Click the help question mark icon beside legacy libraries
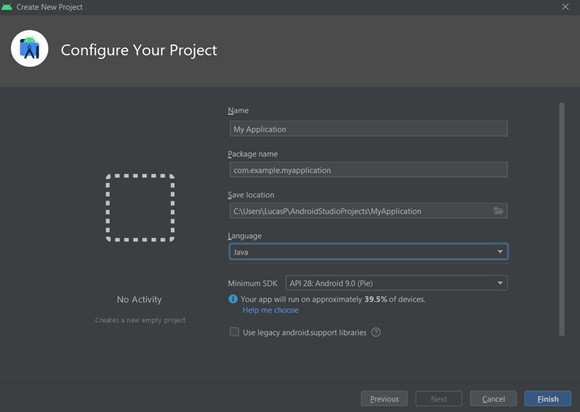The image size is (580, 412). click(x=376, y=332)
